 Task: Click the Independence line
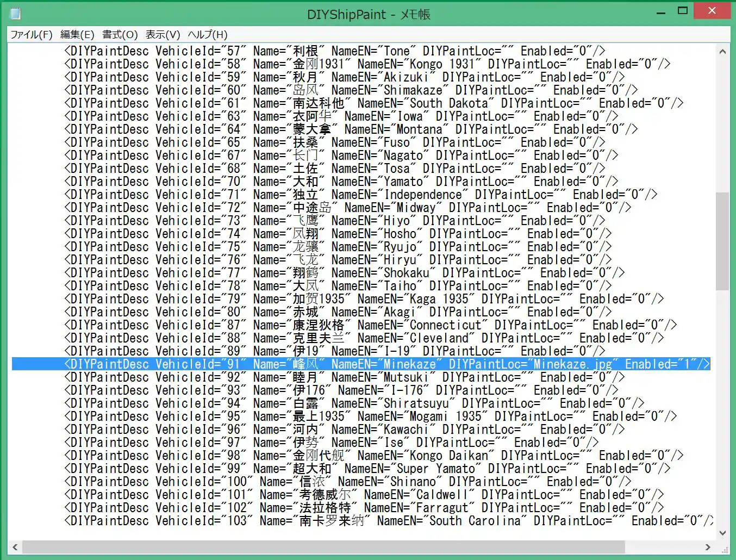pyautogui.click(x=360, y=195)
